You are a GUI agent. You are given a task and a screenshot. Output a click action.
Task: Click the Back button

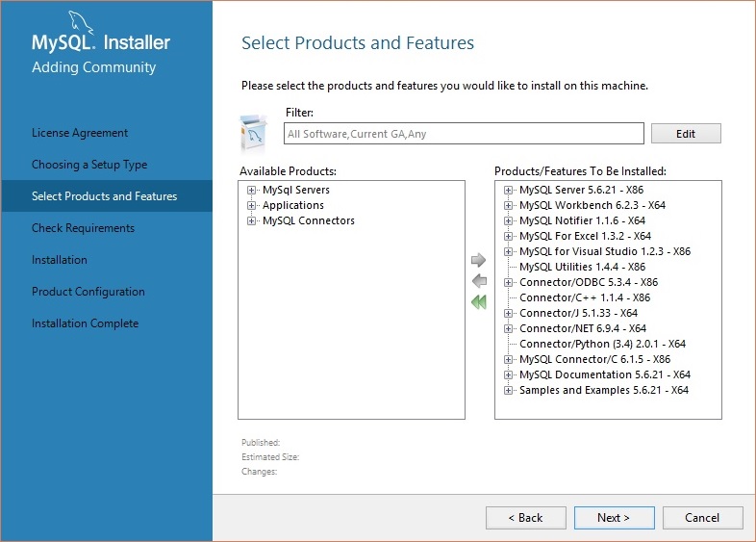coord(525,518)
